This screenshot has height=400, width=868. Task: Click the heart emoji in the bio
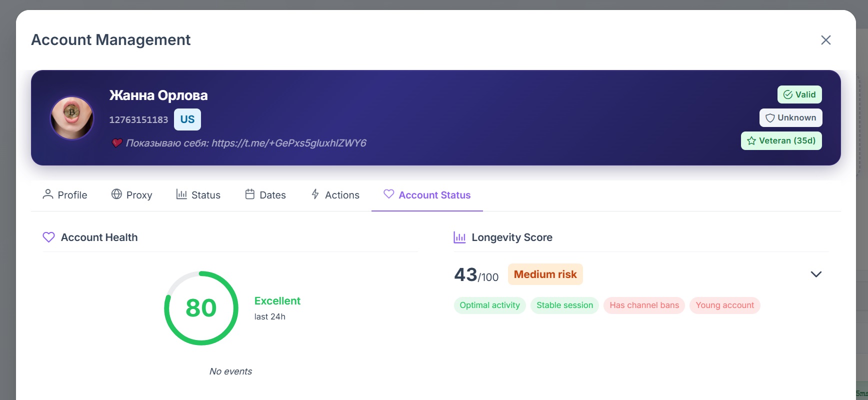[x=117, y=143]
